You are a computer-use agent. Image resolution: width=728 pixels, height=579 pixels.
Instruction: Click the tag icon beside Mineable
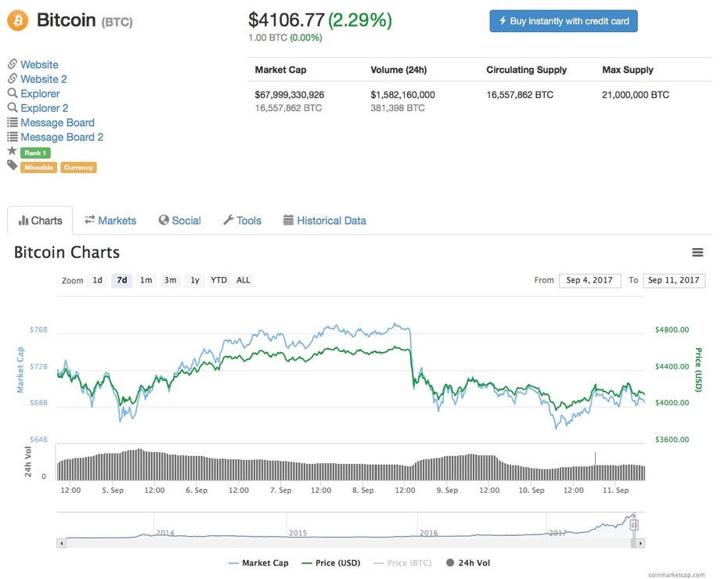[x=12, y=165]
